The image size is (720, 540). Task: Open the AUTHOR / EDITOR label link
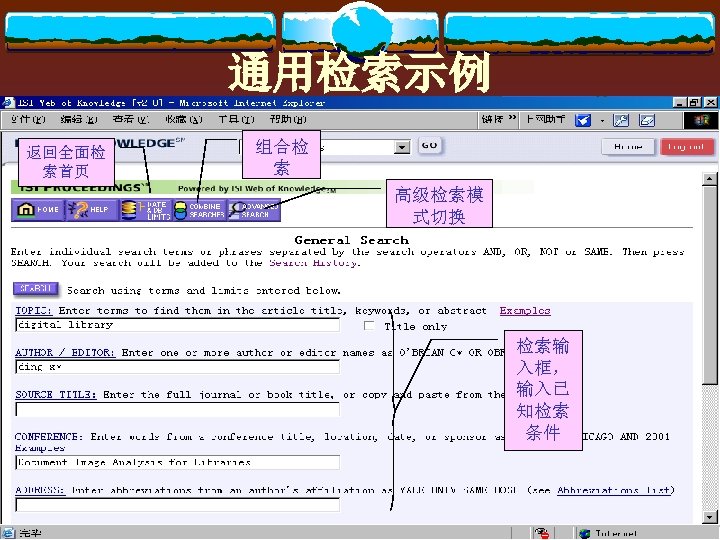[x=65, y=353]
